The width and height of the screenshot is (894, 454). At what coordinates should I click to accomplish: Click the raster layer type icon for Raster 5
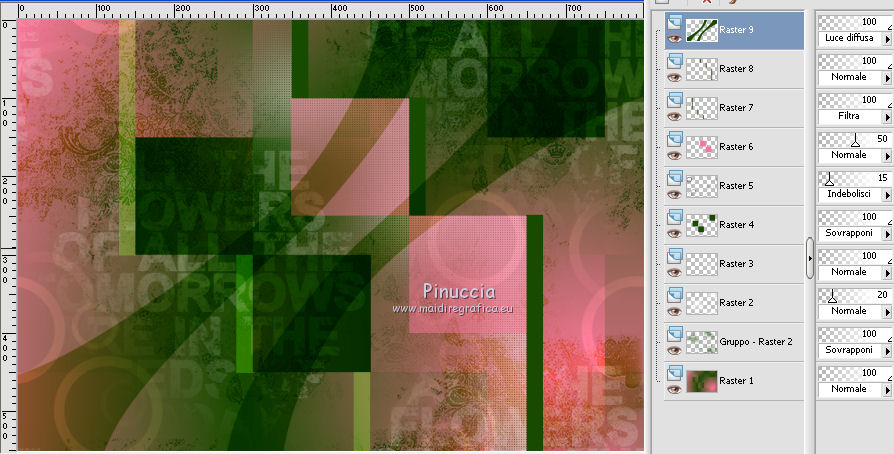tap(674, 178)
